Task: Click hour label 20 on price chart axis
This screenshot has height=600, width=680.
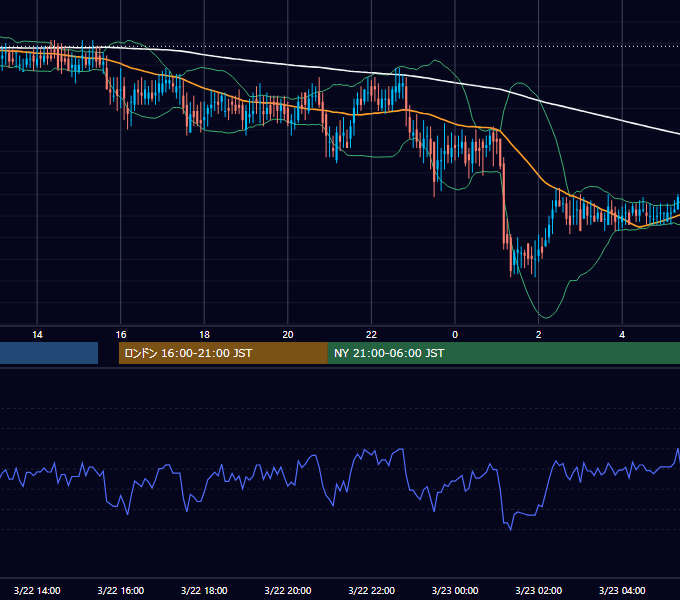Action: [x=288, y=335]
